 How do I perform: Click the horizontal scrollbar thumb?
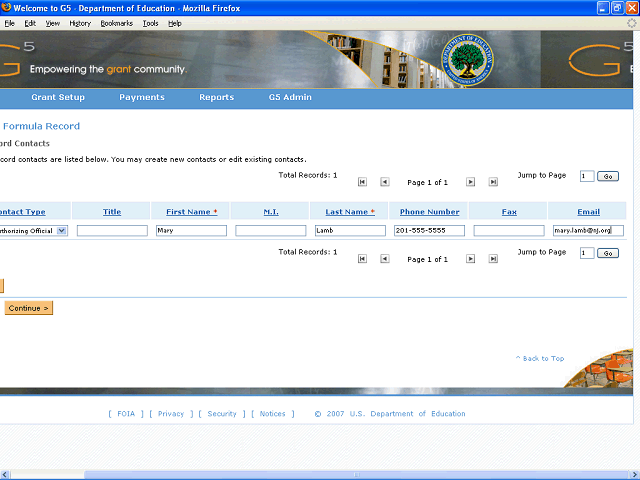[x=356, y=475]
